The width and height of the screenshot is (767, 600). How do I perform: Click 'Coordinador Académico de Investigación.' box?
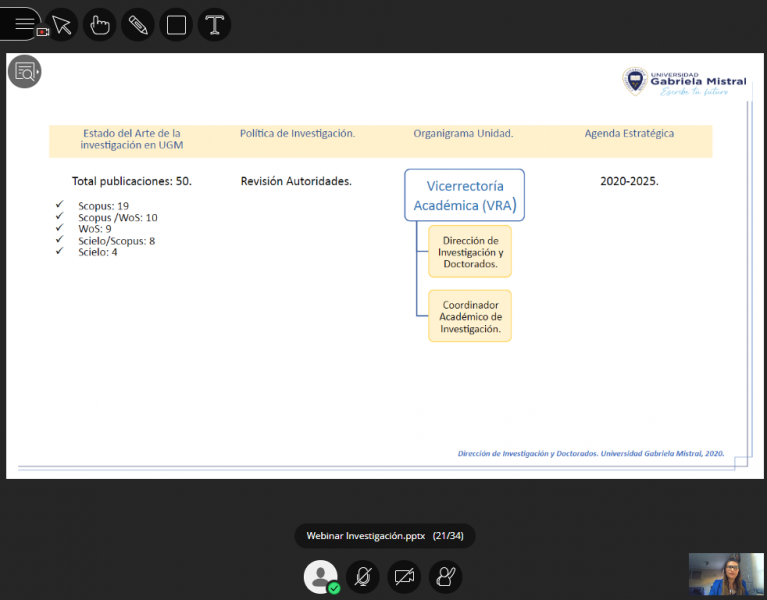click(470, 316)
